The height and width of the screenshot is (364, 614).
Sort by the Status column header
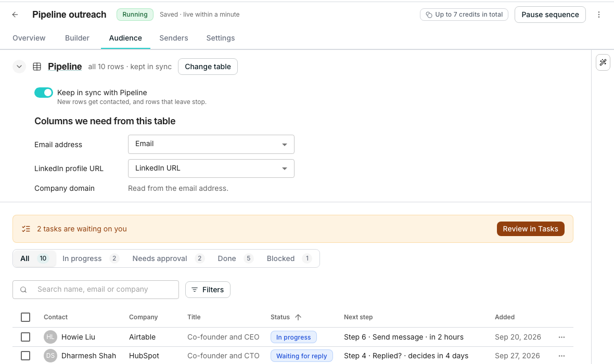280,317
